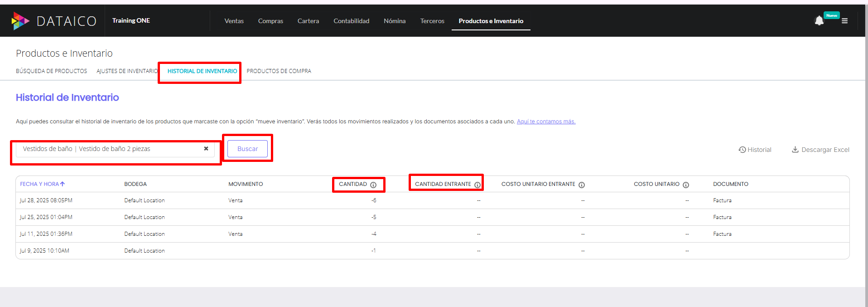Viewport: 868px width, 307px height.
Task: Click the Costo Unitario info icon
Action: pyautogui.click(x=686, y=185)
